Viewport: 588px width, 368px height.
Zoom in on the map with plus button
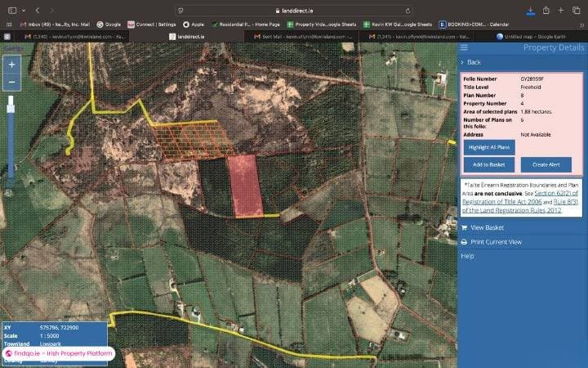[x=11, y=65]
